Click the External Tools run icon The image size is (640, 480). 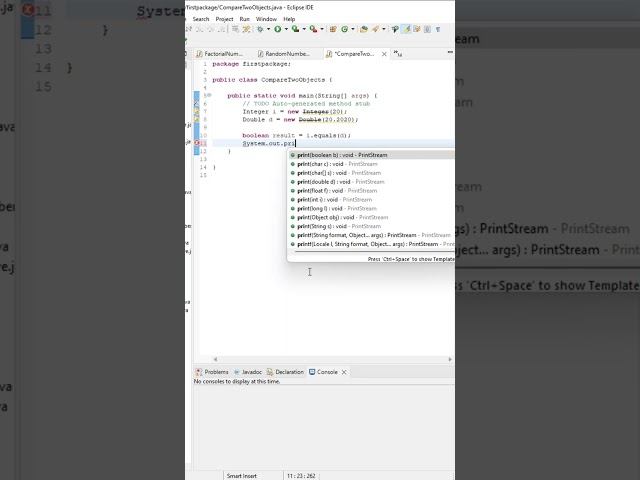313,29
